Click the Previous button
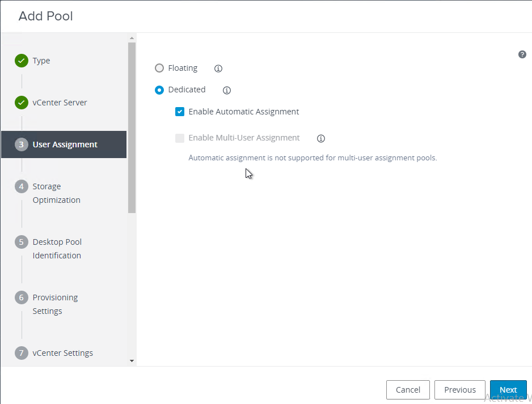Screen dimensions: 532x404 [x=460, y=390]
